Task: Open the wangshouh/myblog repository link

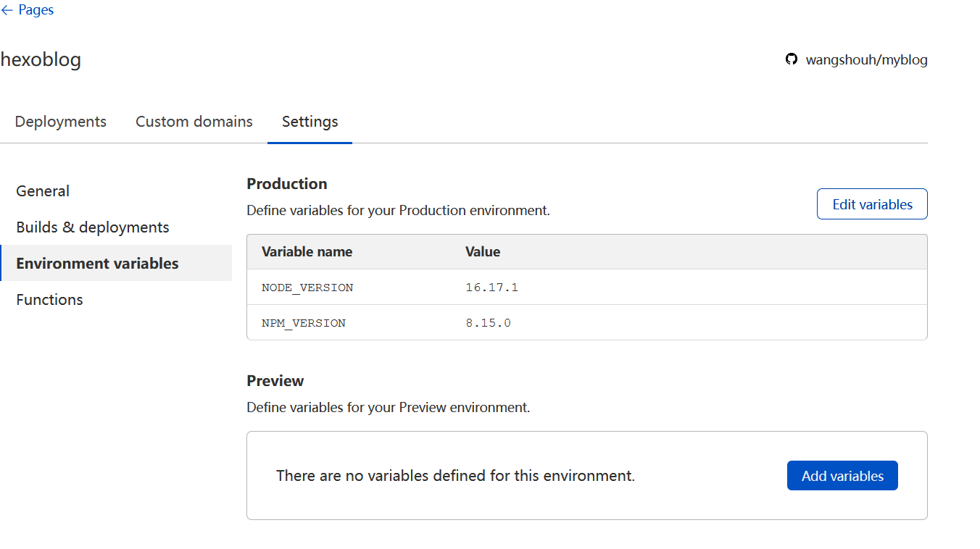Action: click(x=867, y=59)
